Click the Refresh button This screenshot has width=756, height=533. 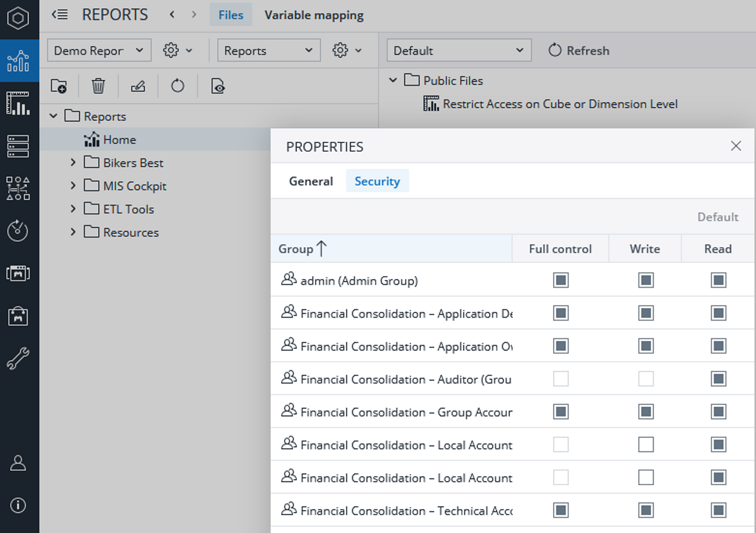579,50
